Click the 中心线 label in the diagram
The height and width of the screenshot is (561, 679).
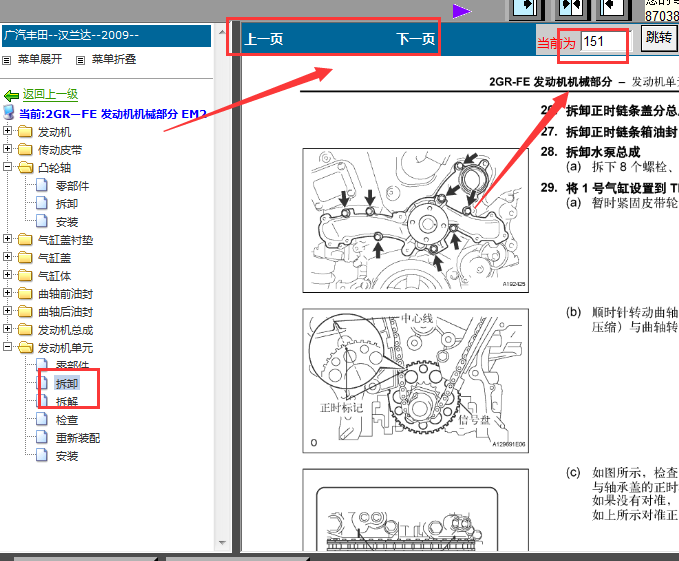[x=417, y=319]
